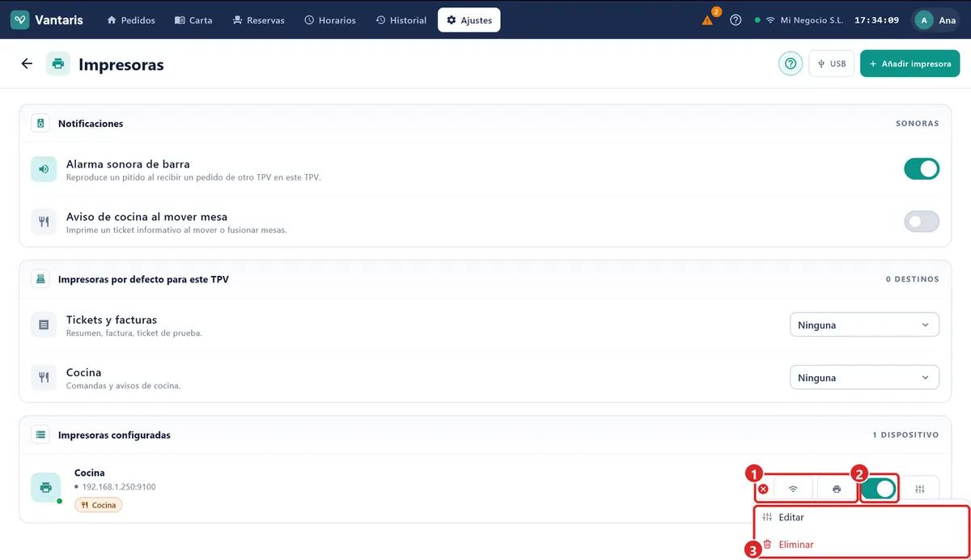The height and width of the screenshot is (560, 971).
Task: Open the Tickets y facturas printer dropdown
Action: coord(864,325)
